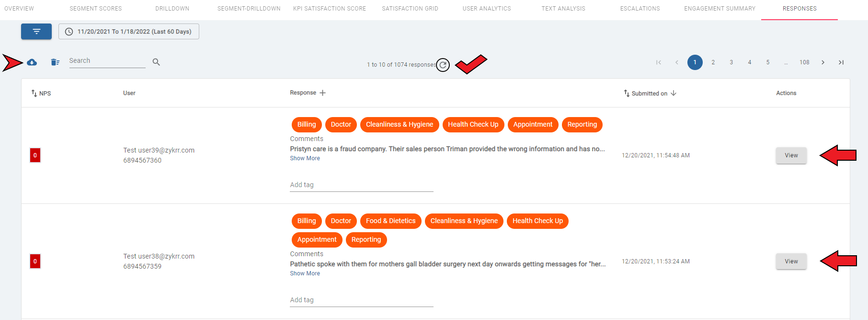View the response from Test user39
This screenshot has height=320, width=868.
point(791,155)
